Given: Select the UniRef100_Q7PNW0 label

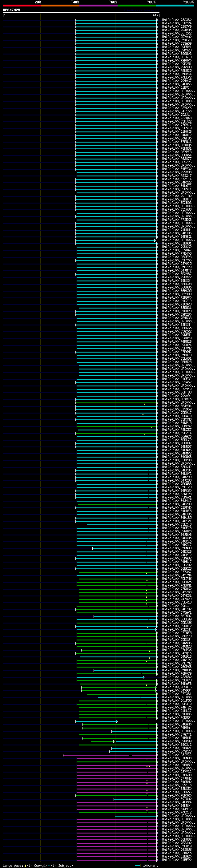Looking at the screenshot, I should (176, 758).
